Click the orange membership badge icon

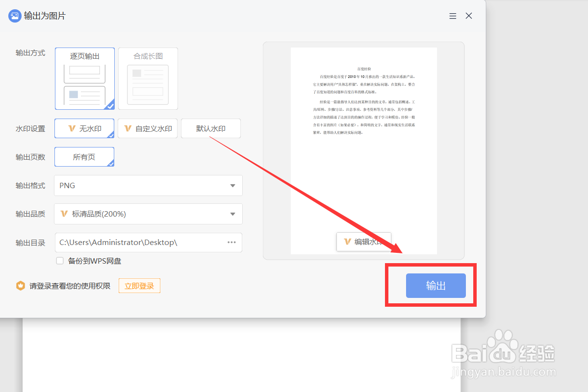(x=20, y=286)
